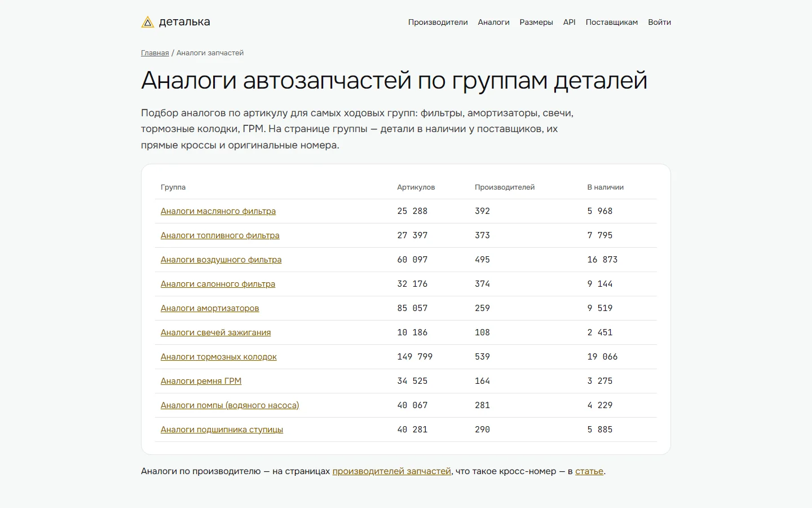
Task: Click the Артикулов column header
Action: (x=416, y=187)
